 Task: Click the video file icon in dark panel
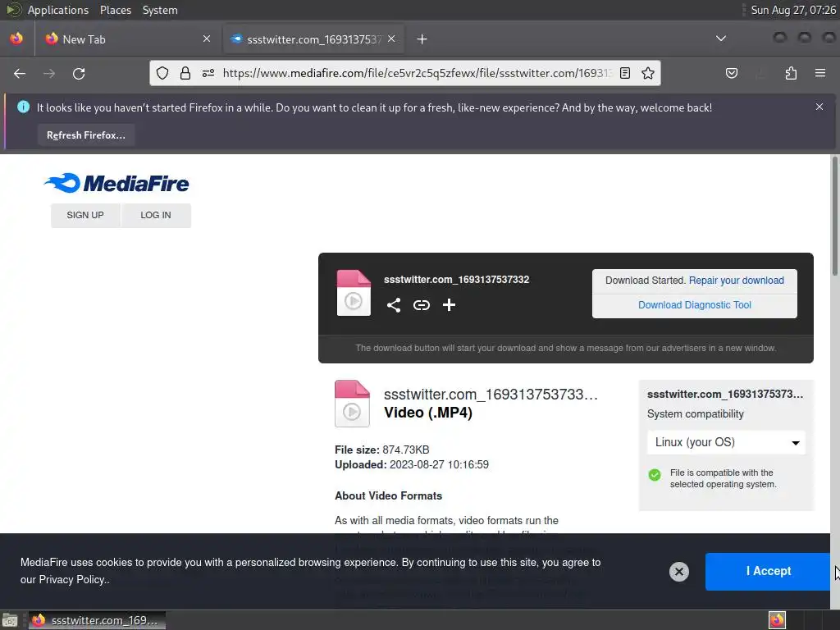coord(354,293)
